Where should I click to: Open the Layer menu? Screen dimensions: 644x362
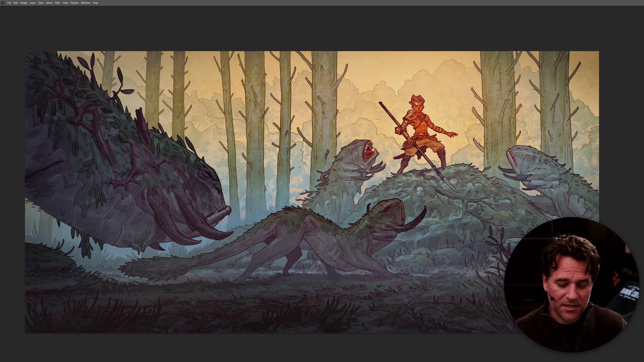pyautogui.click(x=33, y=3)
